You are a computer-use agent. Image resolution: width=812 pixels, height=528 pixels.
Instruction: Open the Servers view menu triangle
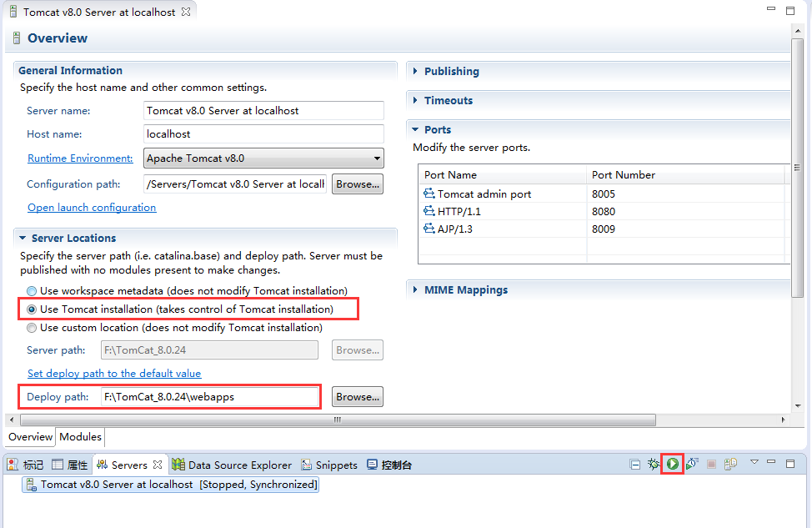[754, 462]
